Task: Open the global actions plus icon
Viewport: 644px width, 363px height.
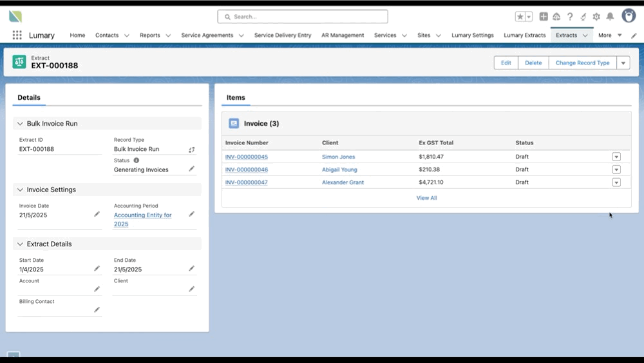Action: click(x=544, y=17)
